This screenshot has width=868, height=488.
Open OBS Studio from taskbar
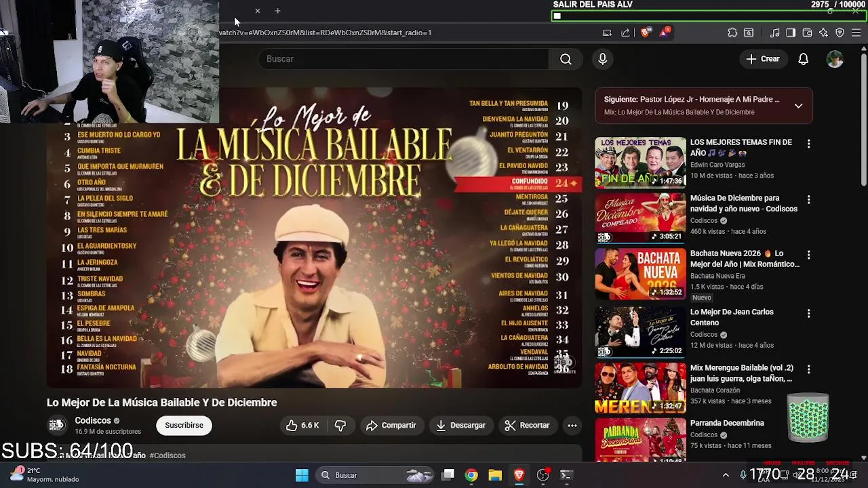click(542, 475)
